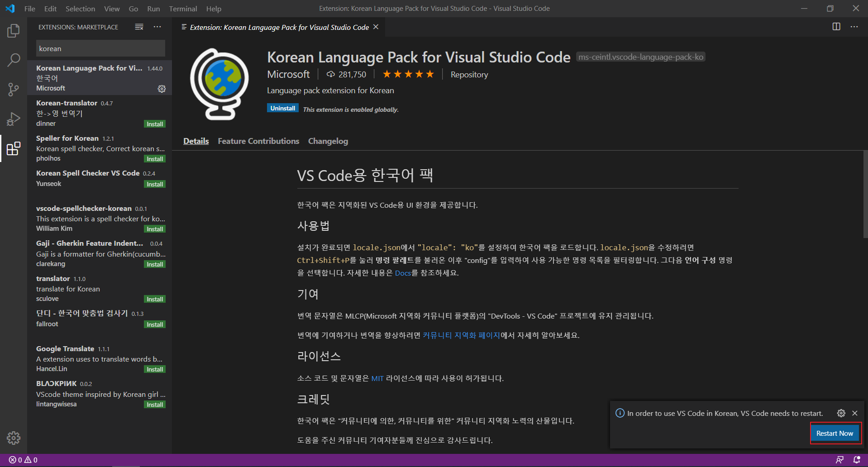
Task: Select Korean Language Pack list item
Action: click(100, 78)
